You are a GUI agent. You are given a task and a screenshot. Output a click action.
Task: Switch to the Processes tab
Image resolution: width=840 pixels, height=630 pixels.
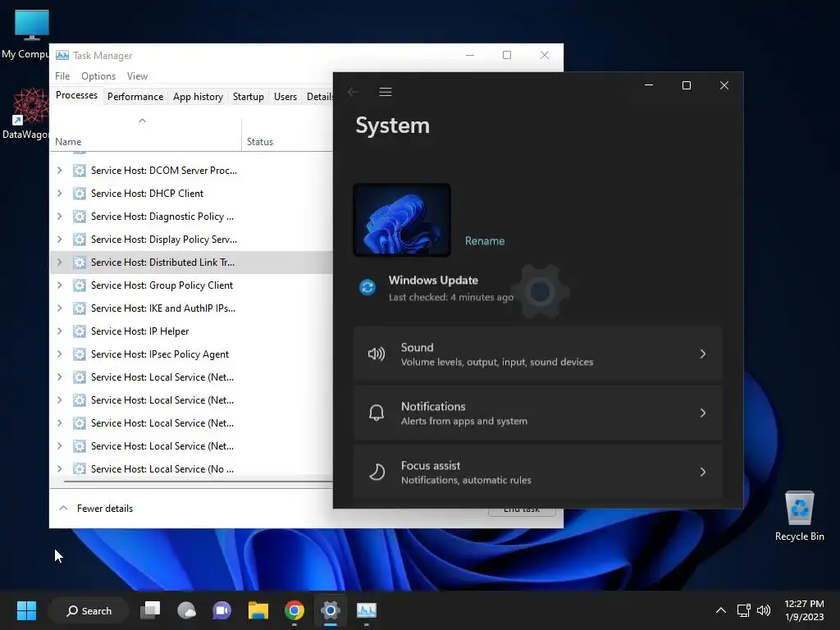pos(76,95)
